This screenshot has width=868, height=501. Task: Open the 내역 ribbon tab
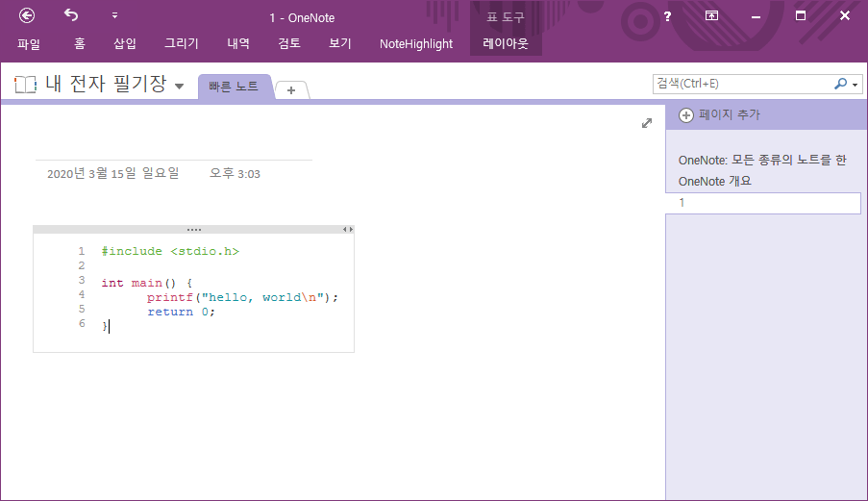click(x=238, y=43)
